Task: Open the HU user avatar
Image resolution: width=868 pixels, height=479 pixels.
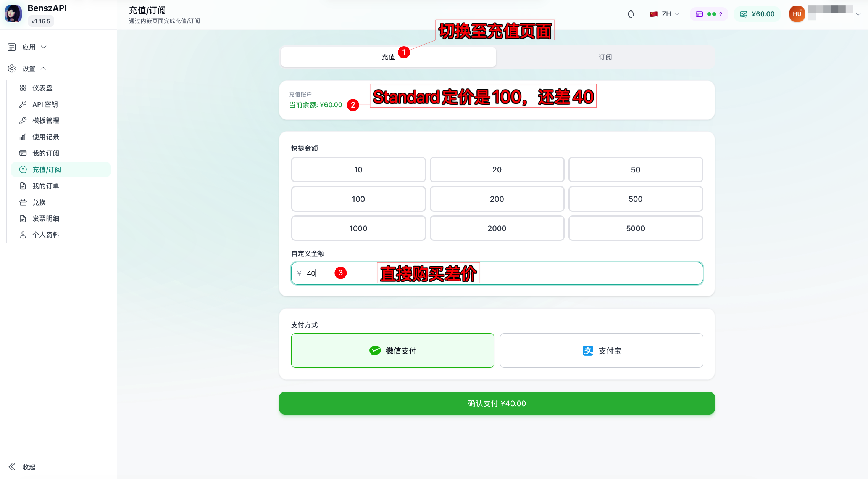Action: click(x=797, y=14)
